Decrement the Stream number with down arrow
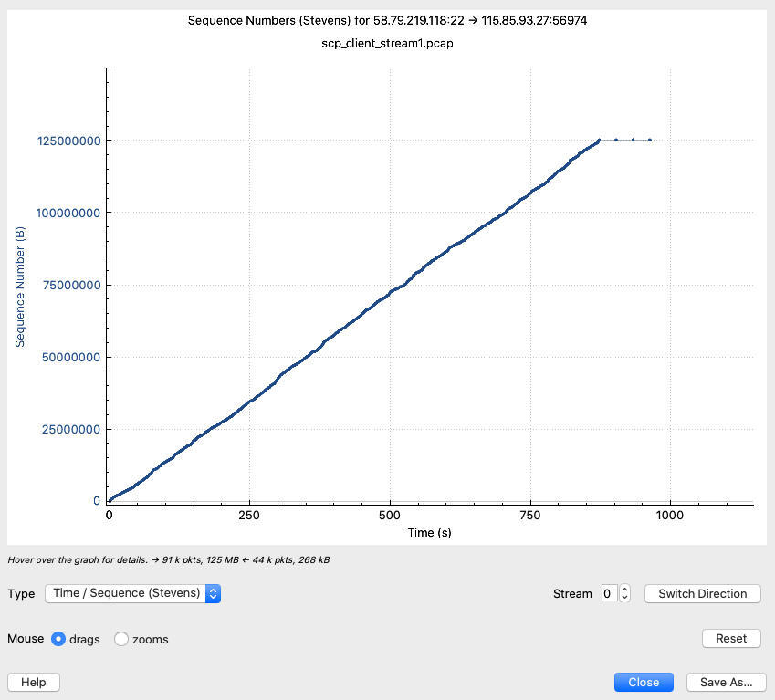775x700 pixels. click(624, 598)
